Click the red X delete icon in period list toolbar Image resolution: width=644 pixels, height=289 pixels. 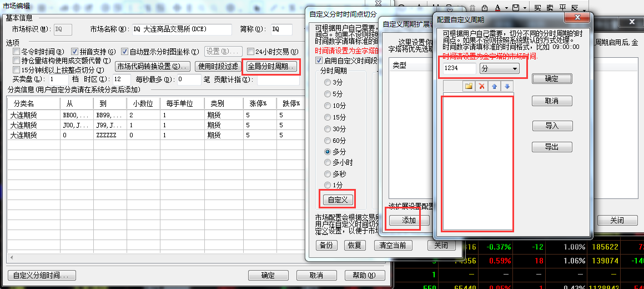point(482,86)
